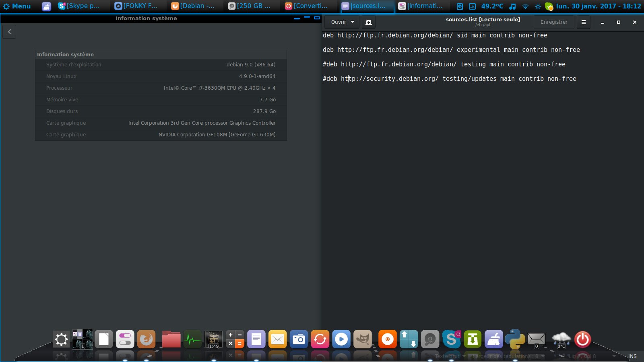Launch the screenshot camera tool
Image resolution: width=644 pixels, height=362 pixels.
click(x=299, y=339)
